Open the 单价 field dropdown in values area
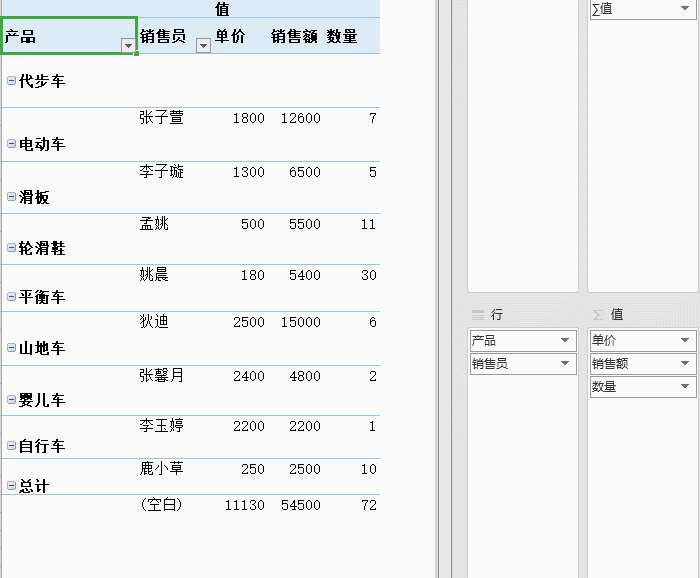Screen dimensions: 700x578 coord(685,341)
